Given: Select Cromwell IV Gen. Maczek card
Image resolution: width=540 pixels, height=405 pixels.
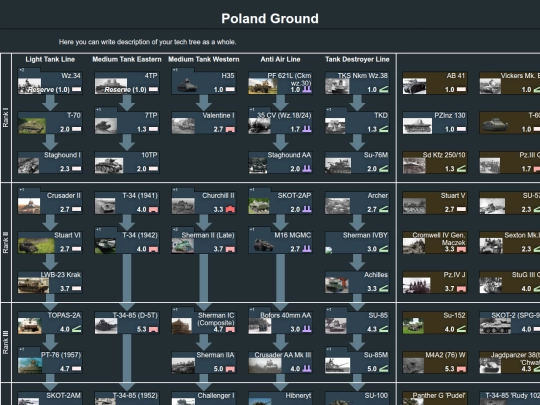Looking at the screenshot, I should pos(435,242).
